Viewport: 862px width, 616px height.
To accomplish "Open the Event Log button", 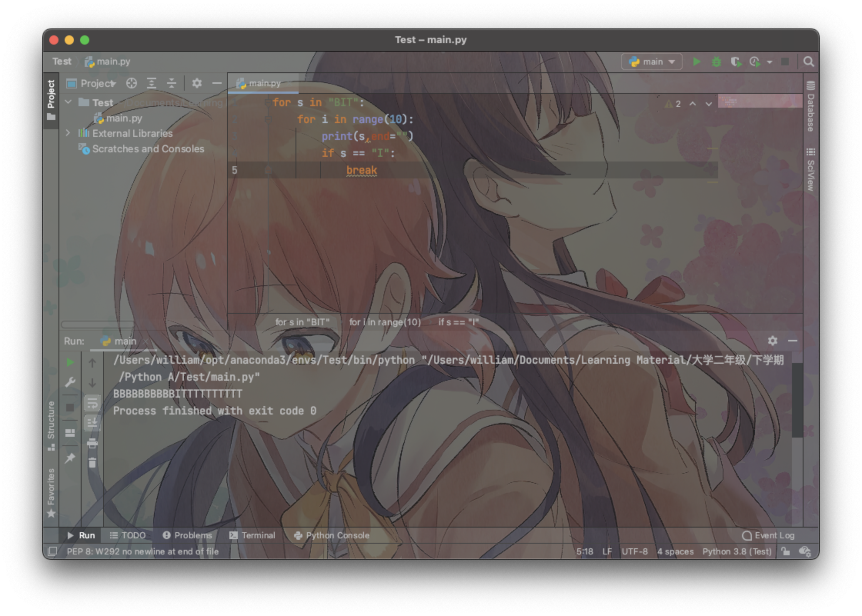I will pyautogui.click(x=768, y=535).
